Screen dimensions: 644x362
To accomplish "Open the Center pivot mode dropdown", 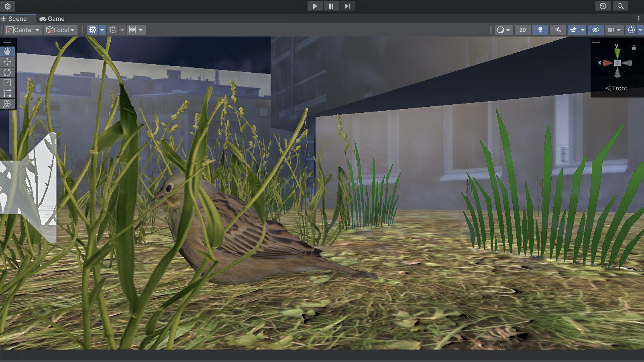I will click(x=23, y=30).
